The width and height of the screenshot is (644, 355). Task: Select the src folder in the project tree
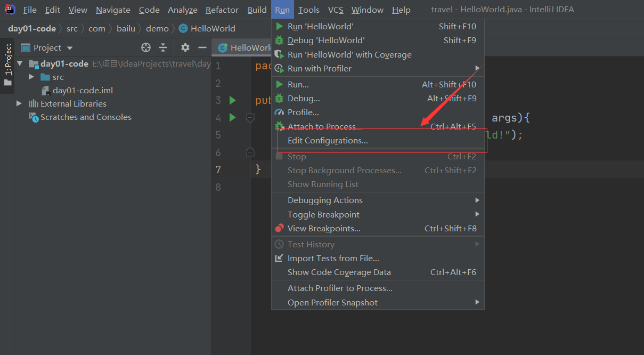(52, 77)
